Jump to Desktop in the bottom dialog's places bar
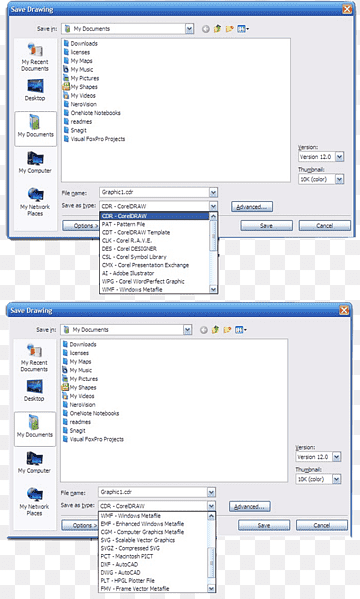The width and height of the screenshot is (360, 599). tap(34, 390)
